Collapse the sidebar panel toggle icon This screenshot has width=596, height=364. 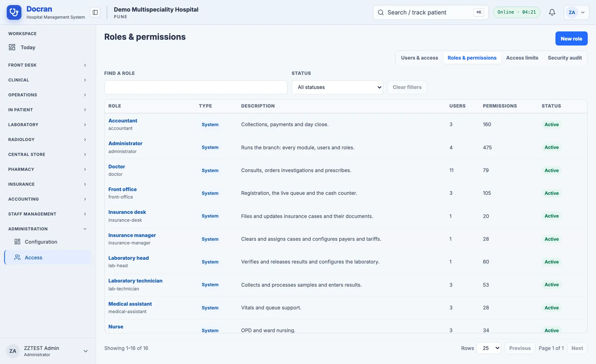[x=95, y=12]
